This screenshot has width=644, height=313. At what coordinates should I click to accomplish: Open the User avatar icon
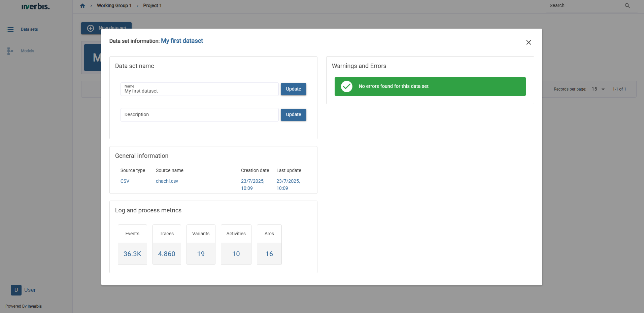coord(16,290)
